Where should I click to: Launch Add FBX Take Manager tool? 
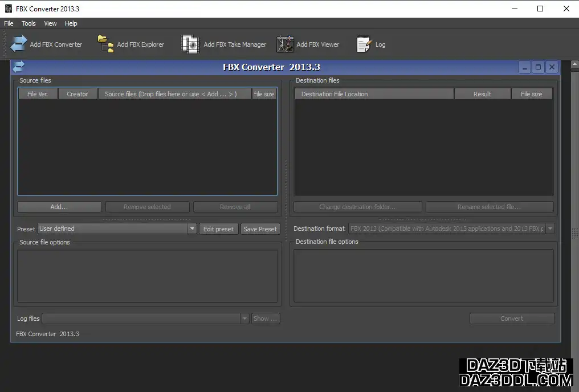pyautogui.click(x=223, y=44)
